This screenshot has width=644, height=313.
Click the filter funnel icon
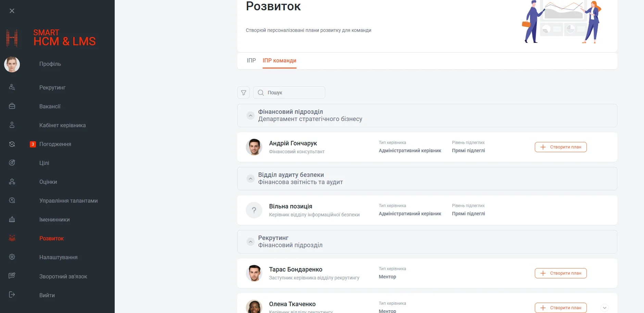coord(243,93)
